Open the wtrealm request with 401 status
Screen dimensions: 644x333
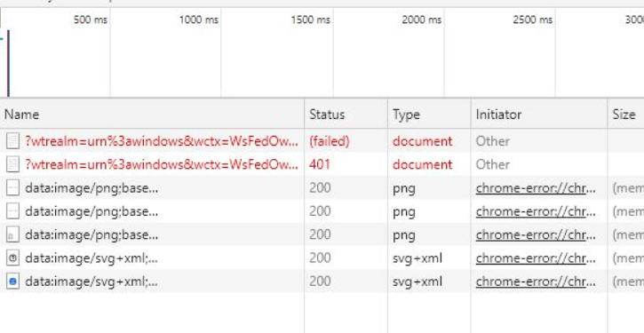162,164
